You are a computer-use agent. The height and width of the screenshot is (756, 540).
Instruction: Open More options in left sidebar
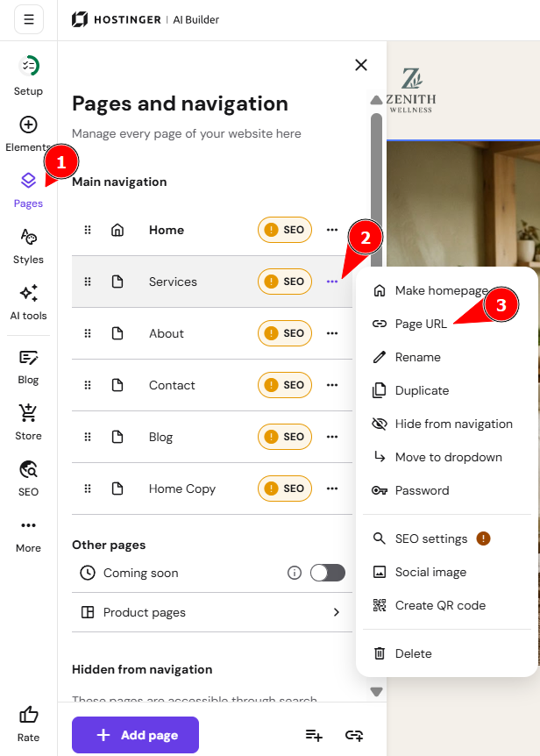tap(28, 536)
